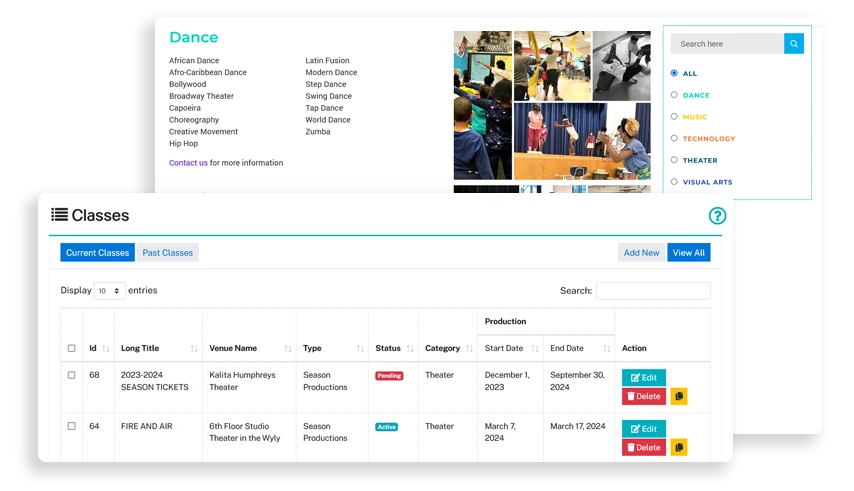Switch to Past Classes tab
Screen dimensions: 854x491
pos(168,253)
